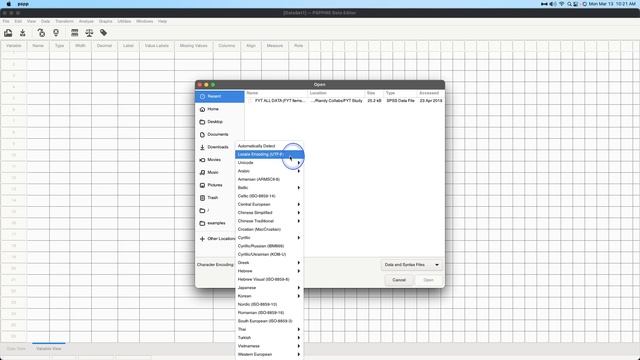Switch to the Variable View tab
This screenshot has height=360, width=640.
pos(49,349)
